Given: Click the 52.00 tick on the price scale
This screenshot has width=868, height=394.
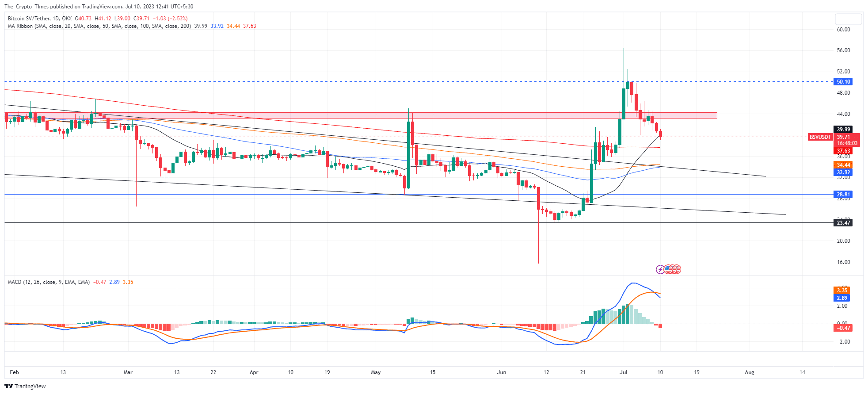Looking at the screenshot, I should pyautogui.click(x=843, y=72).
